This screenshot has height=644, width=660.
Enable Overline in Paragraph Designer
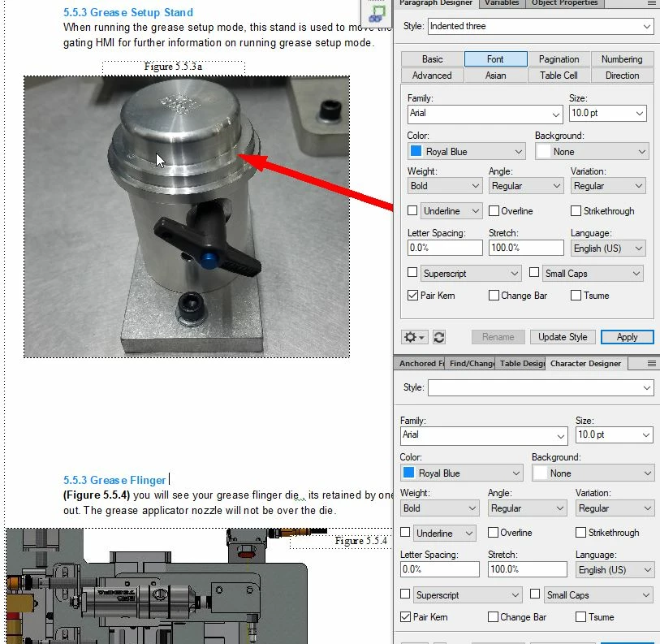(494, 210)
